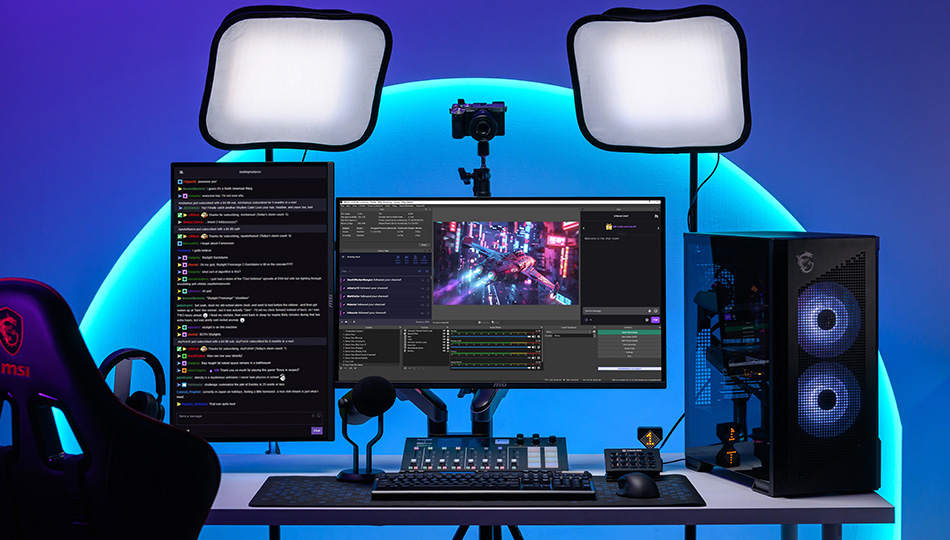This screenshot has width=950, height=540.
Task: Open the Edit menu in OBS
Action: (348, 206)
